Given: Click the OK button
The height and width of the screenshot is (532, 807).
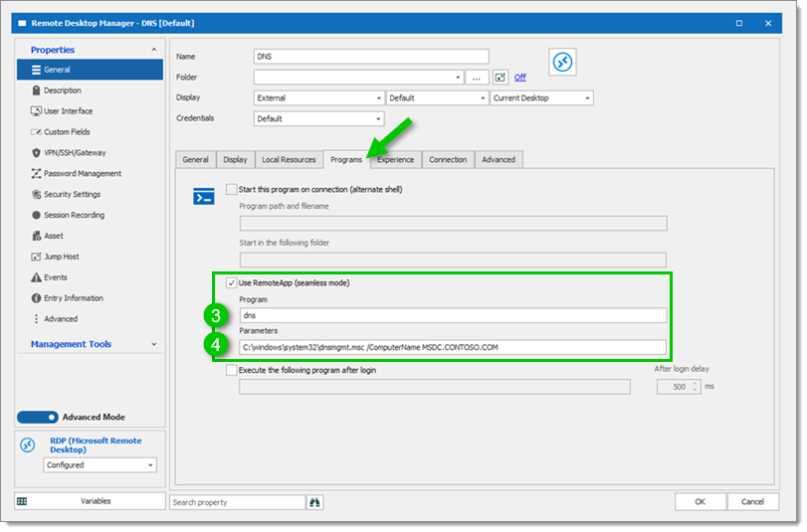Looking at the screenshot, I should [x=700, y=501].
